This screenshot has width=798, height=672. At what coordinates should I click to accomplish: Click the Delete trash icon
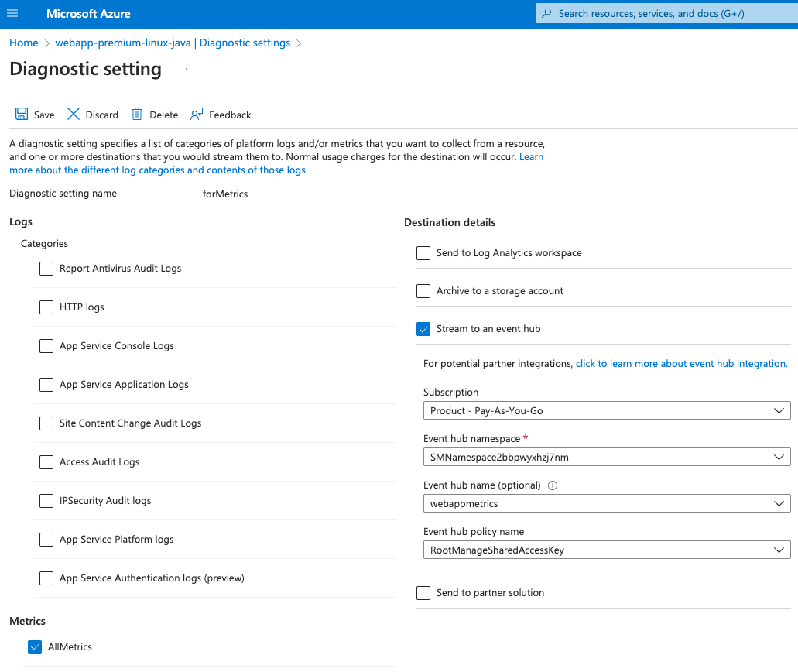[x=137, y=114]
